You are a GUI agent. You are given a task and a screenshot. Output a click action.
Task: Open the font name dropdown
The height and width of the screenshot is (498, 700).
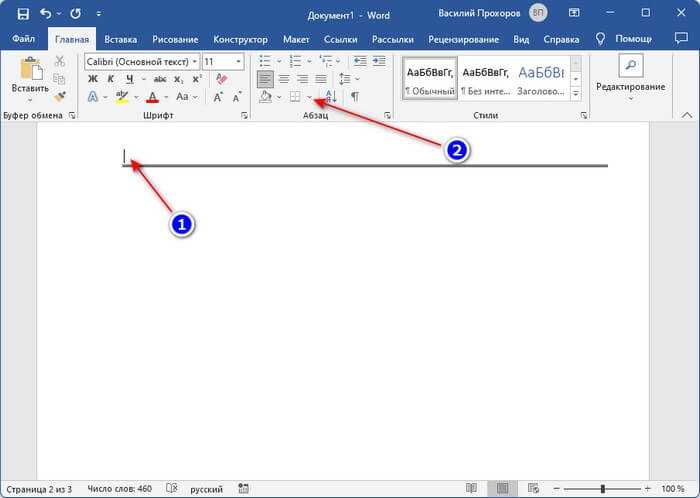195,62
